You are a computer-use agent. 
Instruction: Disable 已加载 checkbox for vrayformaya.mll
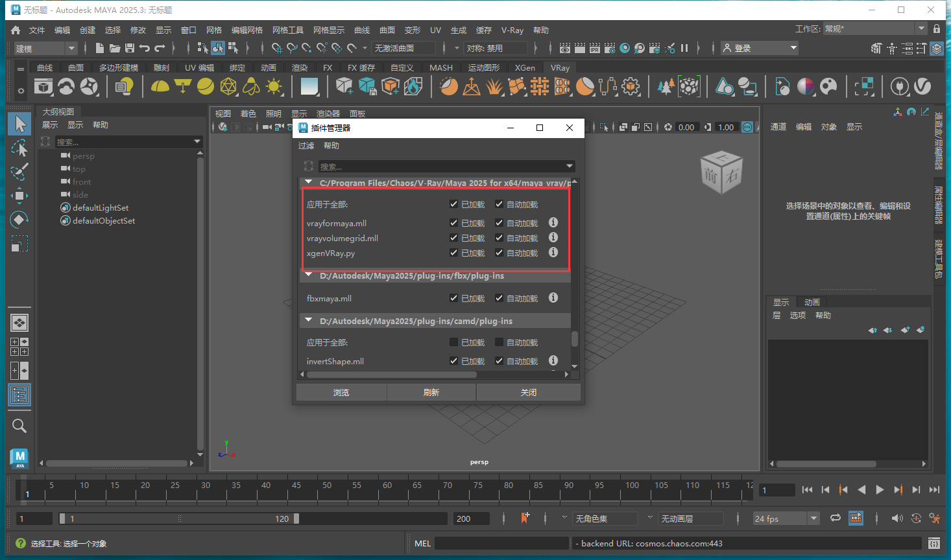click(453, 222)
